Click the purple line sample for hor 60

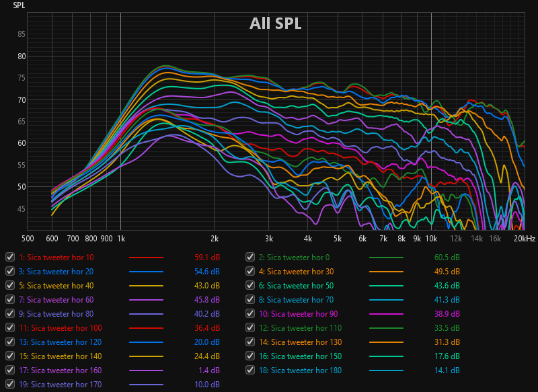pos(146,299)
